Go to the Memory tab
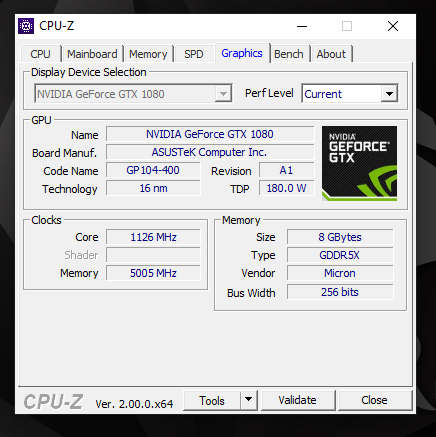Screen dimensions: 436x437 148,54
